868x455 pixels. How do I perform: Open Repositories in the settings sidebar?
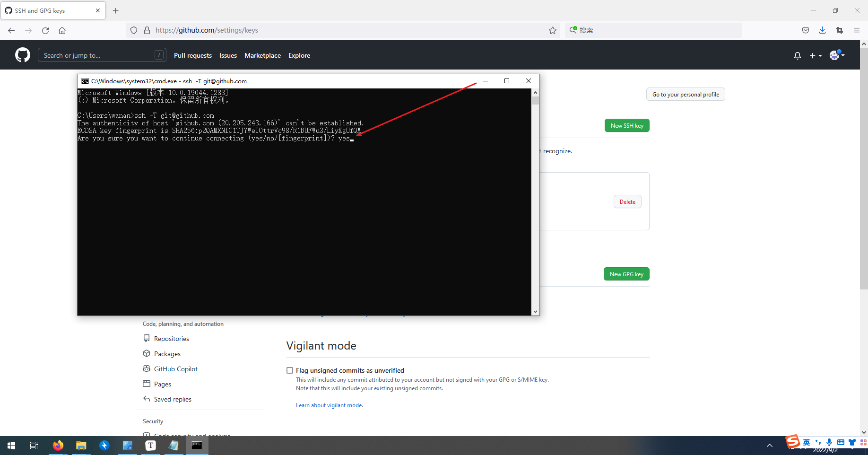pos(171,339)
